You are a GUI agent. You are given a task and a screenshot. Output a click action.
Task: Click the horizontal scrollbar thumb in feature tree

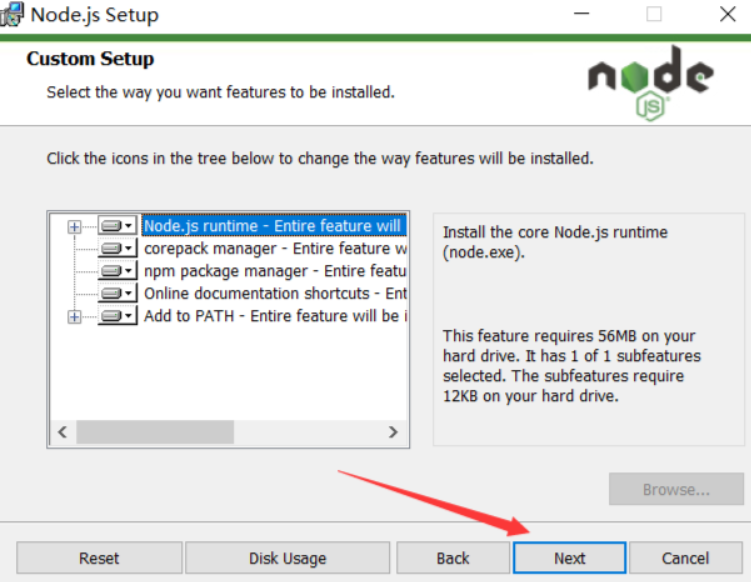[155, 432]
